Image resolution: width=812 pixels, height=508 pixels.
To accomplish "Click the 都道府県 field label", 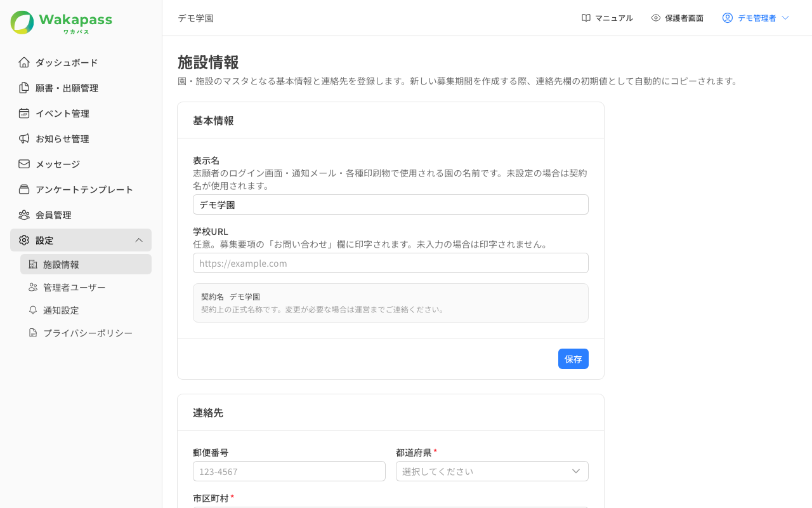I will pyautogui.click(x=414, y=453).
